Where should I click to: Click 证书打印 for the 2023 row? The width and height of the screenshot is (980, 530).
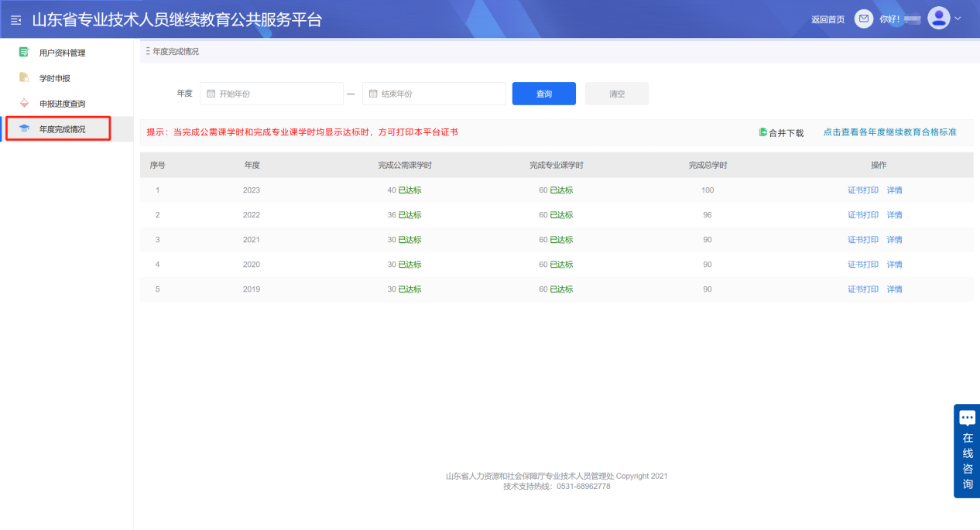click(x=862, y=190)
